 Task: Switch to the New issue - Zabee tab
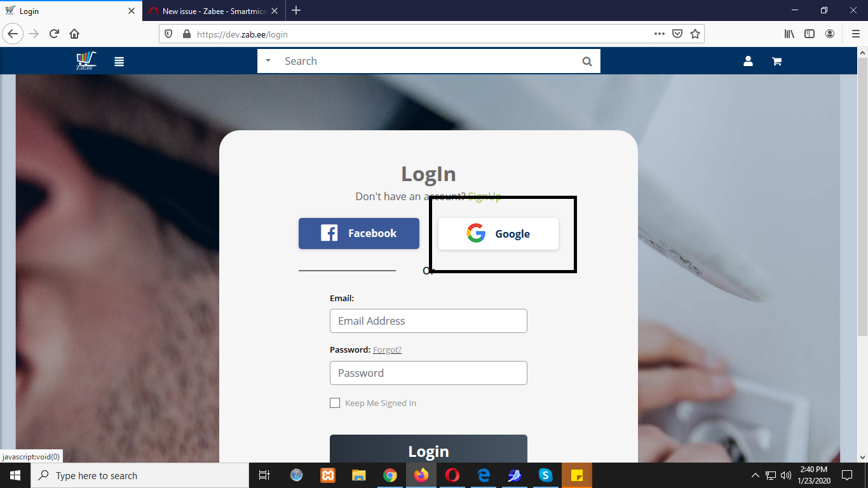(214, 11)
